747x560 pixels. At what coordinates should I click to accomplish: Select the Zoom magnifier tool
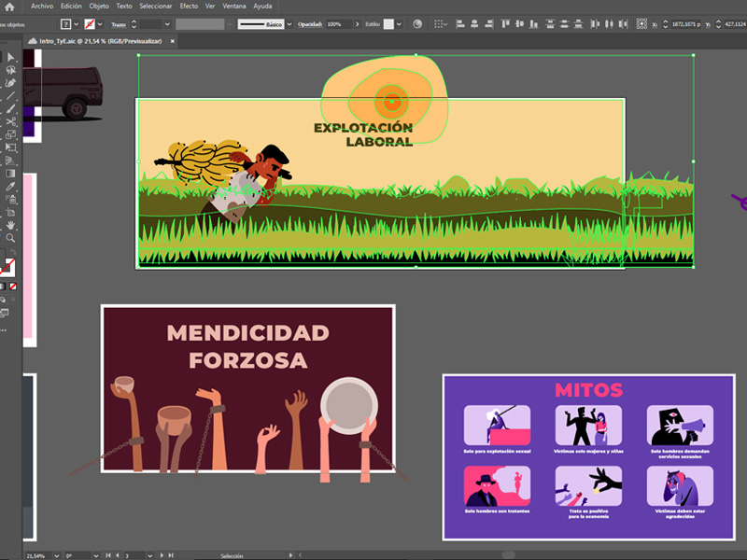click(x=10, y=238)
